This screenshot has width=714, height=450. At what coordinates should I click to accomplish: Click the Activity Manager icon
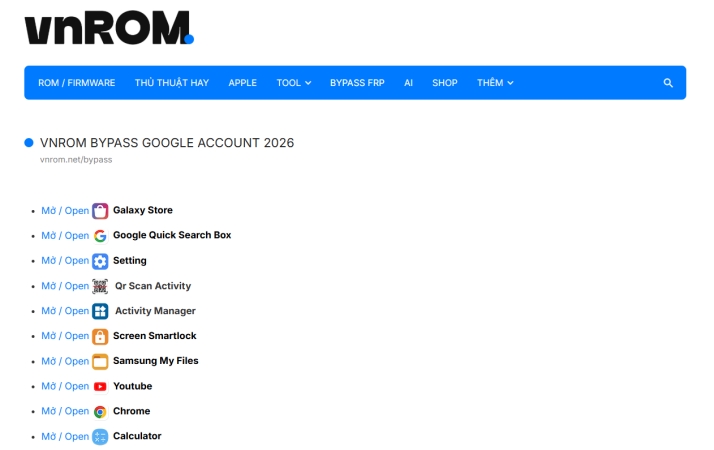[100, 311]
